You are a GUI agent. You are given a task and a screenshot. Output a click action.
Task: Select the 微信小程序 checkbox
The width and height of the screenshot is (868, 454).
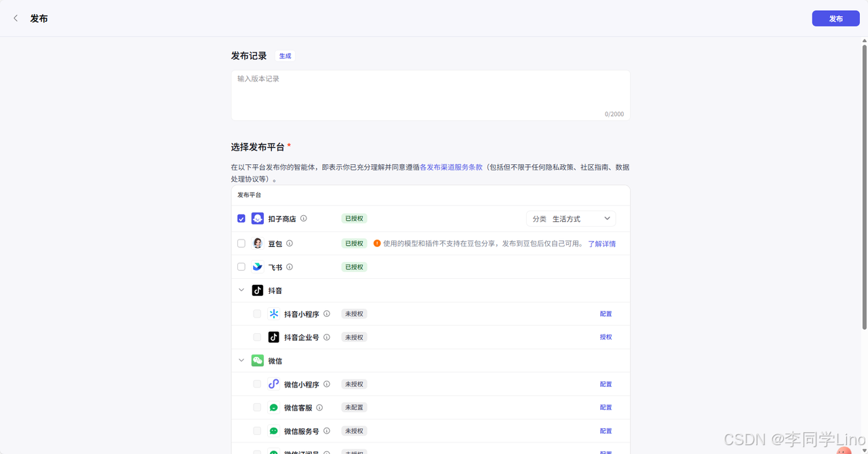coord(257,384)
